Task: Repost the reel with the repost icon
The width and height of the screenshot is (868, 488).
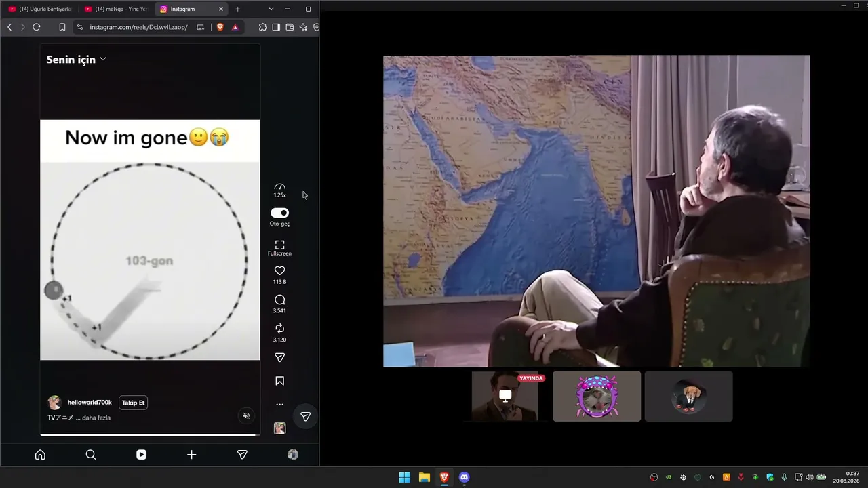Action: [279, 329]
